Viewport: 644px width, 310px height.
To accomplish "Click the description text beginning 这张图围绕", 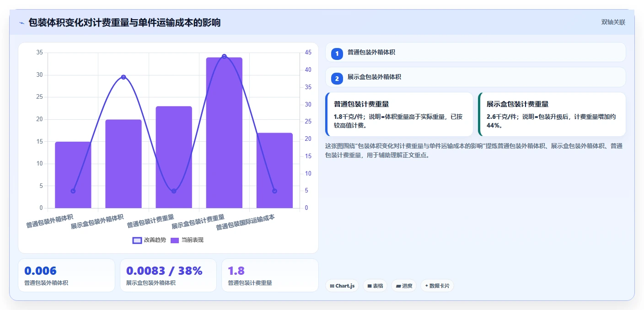I will (x=473, y=150).
